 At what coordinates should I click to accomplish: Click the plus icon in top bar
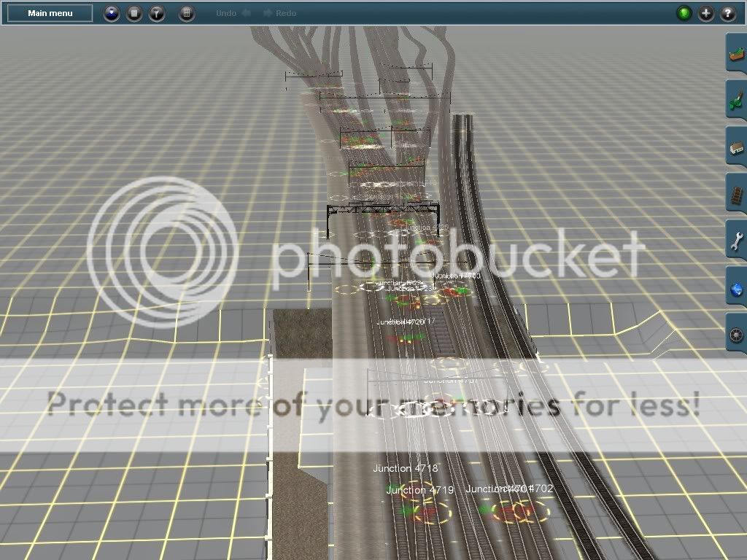[706, 13]
